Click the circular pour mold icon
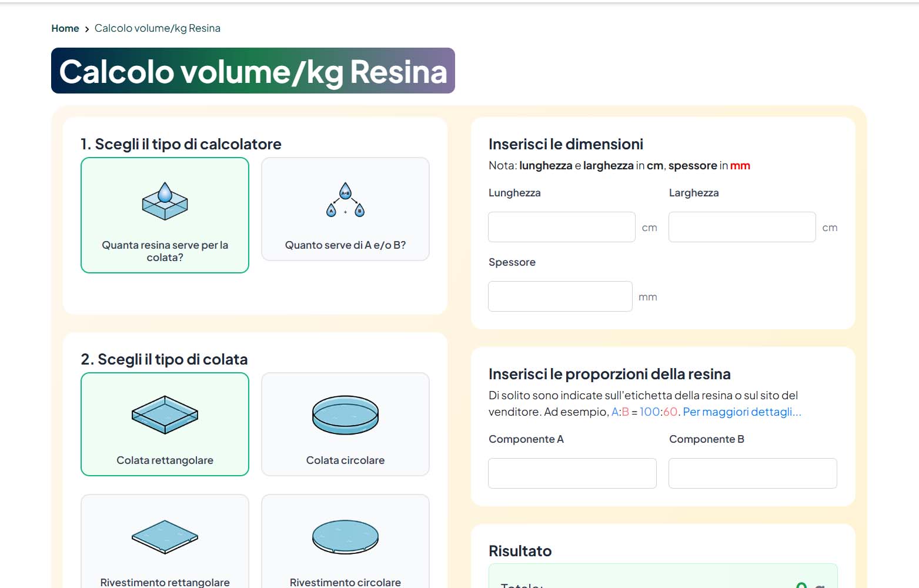 (x=345, y=415)
